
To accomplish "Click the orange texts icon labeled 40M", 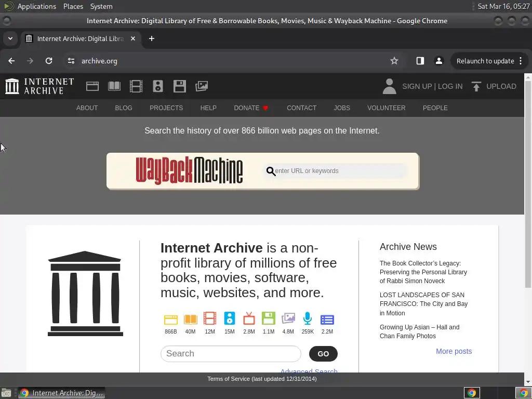I will pyautogui.click(x=190, y=320).
